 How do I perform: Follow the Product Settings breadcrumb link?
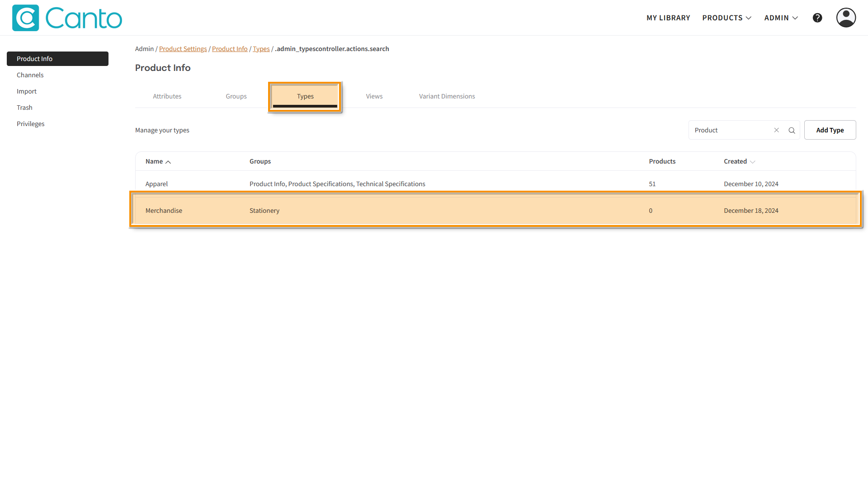pos(183,49)
